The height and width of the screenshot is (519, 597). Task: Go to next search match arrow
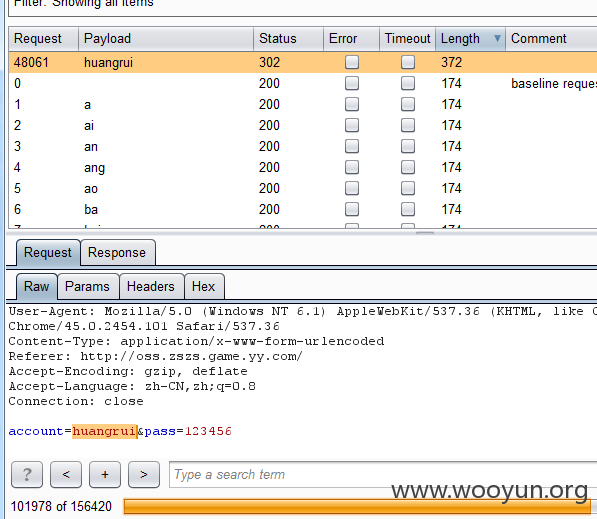[144, 474]
